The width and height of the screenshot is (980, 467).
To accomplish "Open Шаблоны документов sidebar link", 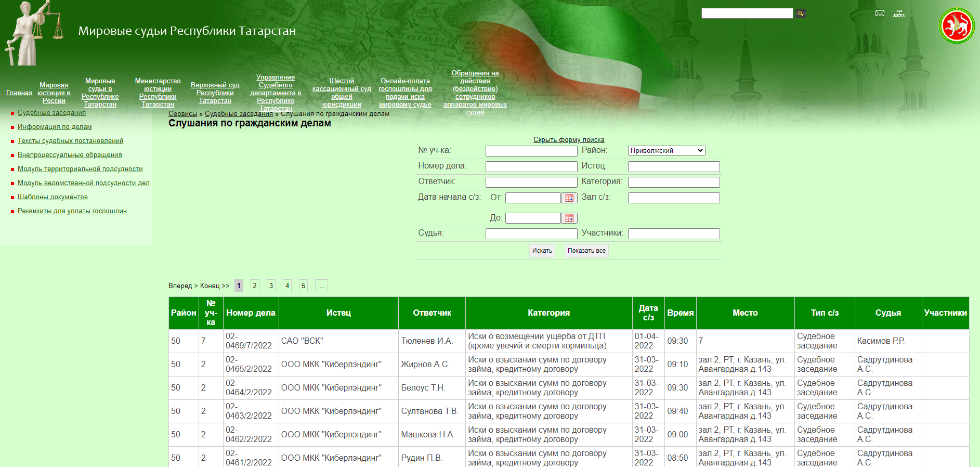I will [53, 197].
